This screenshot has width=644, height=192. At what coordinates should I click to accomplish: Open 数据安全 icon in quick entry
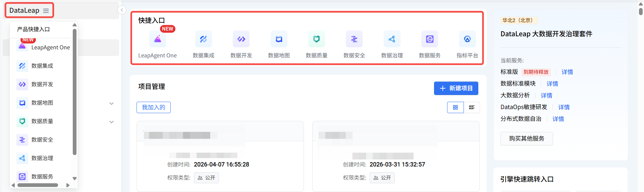354,39
